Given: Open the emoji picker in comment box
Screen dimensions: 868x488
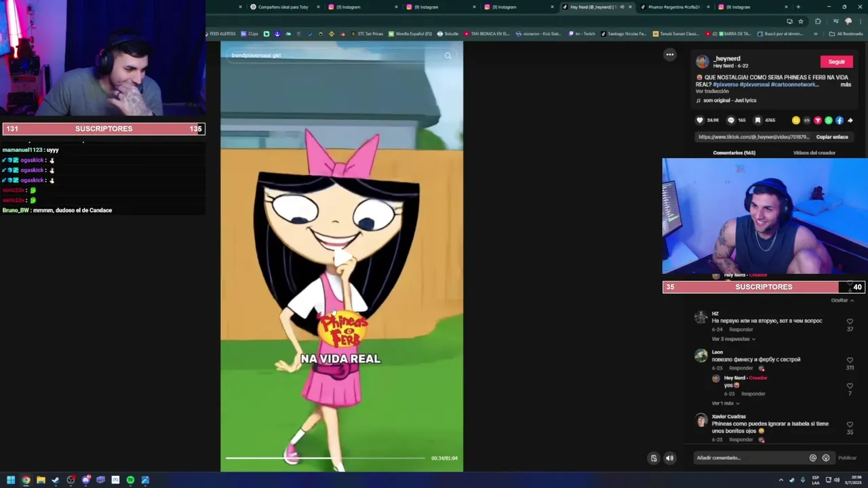Looking at the screenshot, I should point(825,457).
